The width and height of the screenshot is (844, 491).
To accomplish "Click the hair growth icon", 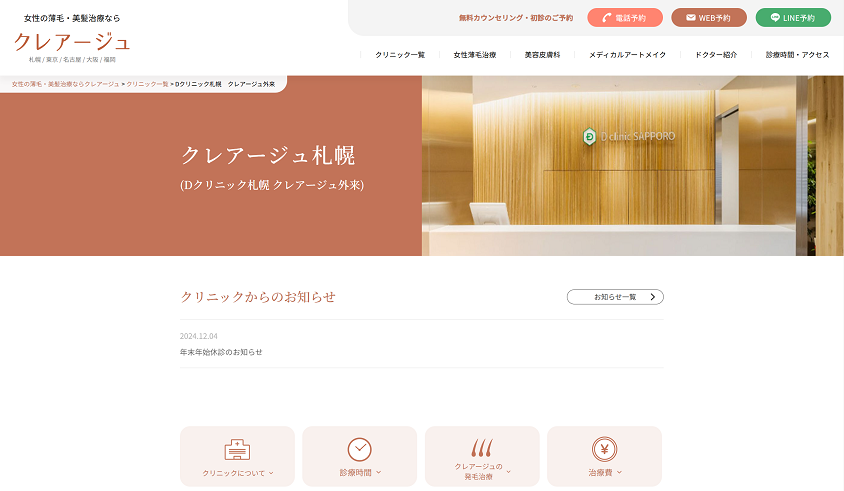I will [482, 448].
